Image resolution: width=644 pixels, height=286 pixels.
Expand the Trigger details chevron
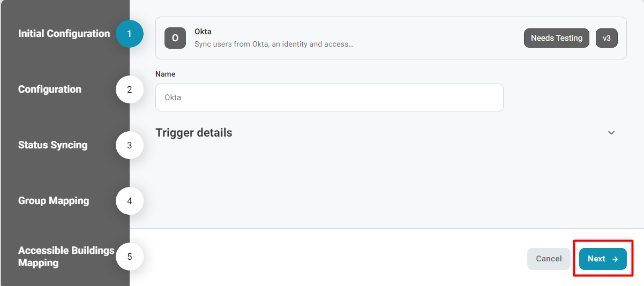point(611,133)
